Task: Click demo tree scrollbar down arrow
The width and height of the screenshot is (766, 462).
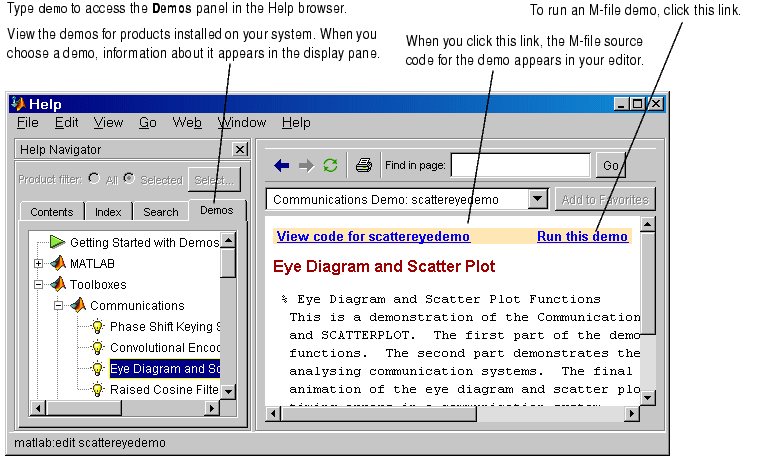Action: click(228, 391)
